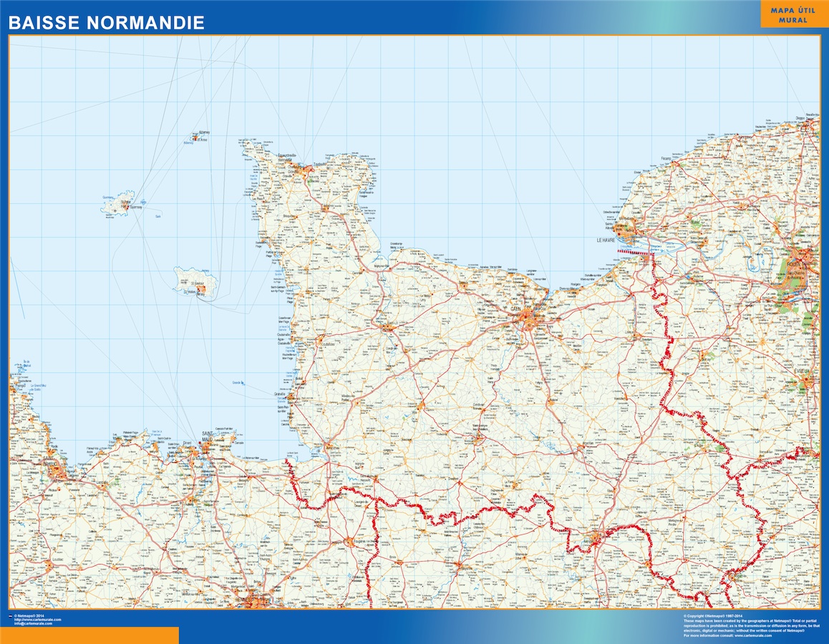Click the BAISSE NORMANDIE map title
The image size is (829, 644).
click(107, 23)
